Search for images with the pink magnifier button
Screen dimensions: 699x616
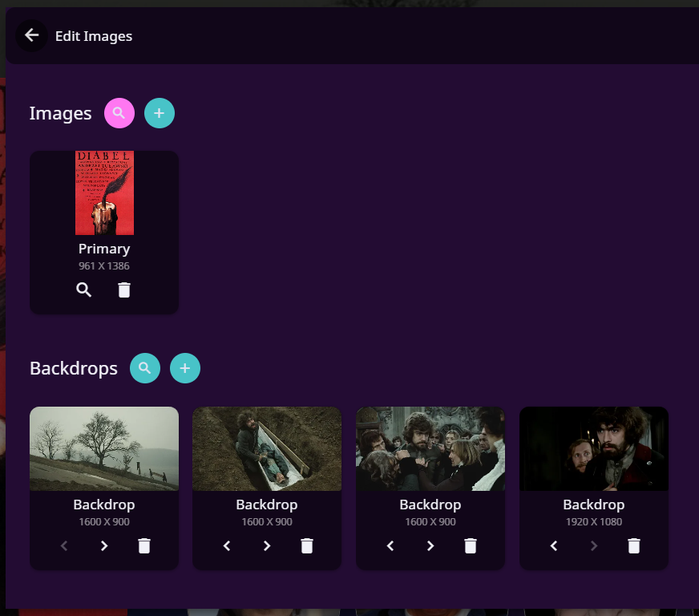click(x=119, y=113)
